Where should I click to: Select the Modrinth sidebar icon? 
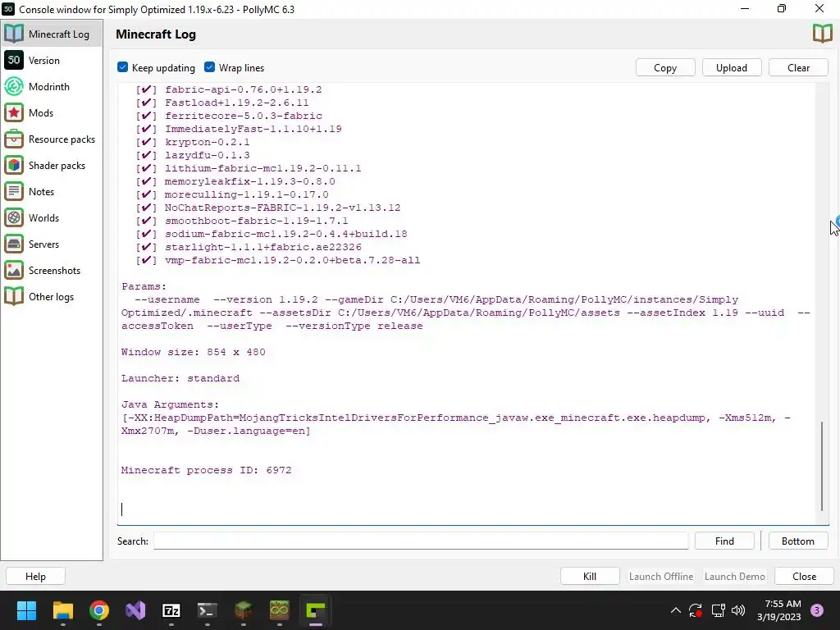coord(14,86)
